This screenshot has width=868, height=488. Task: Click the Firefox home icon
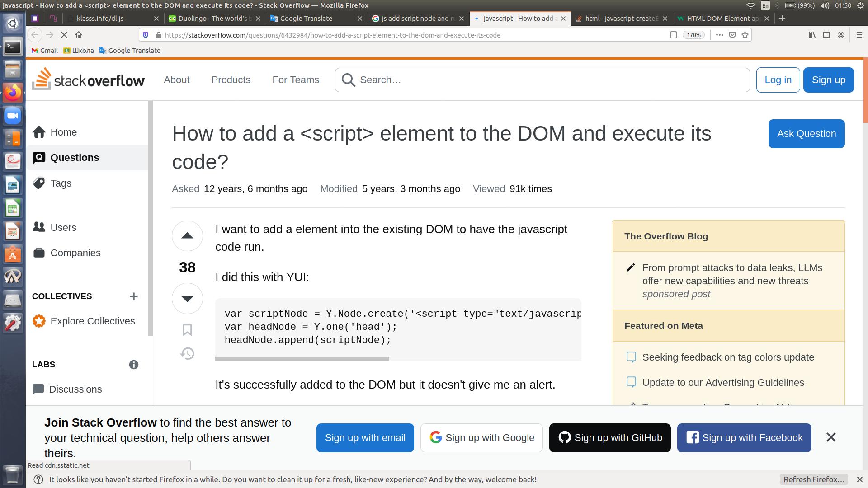[79, 35]
